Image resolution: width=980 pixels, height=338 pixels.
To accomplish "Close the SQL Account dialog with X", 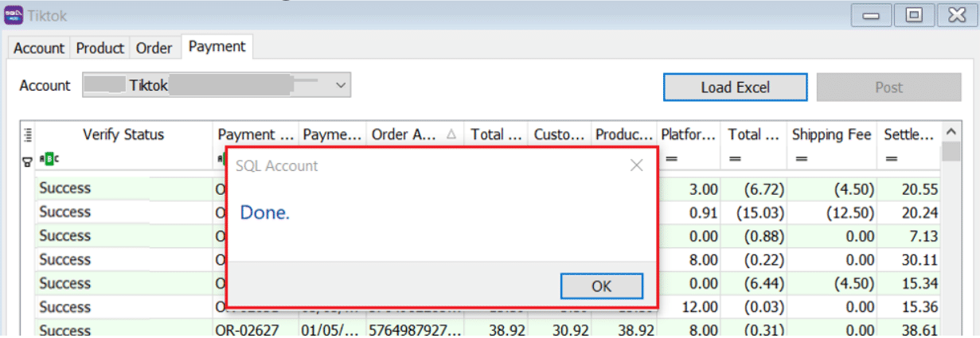I will tap(636, 165).
